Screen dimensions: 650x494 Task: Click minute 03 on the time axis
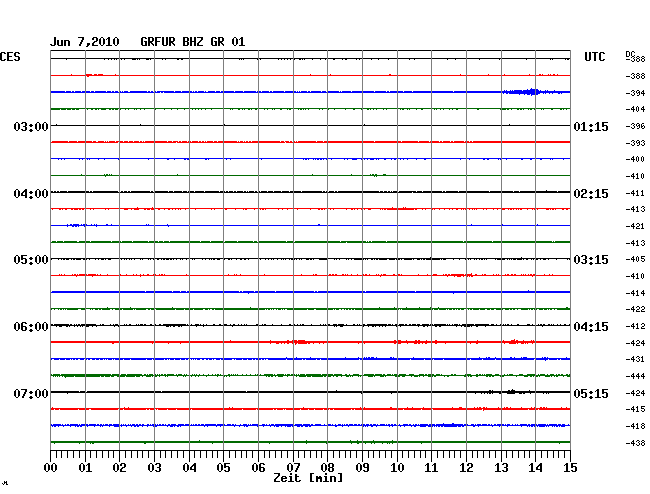154,468
